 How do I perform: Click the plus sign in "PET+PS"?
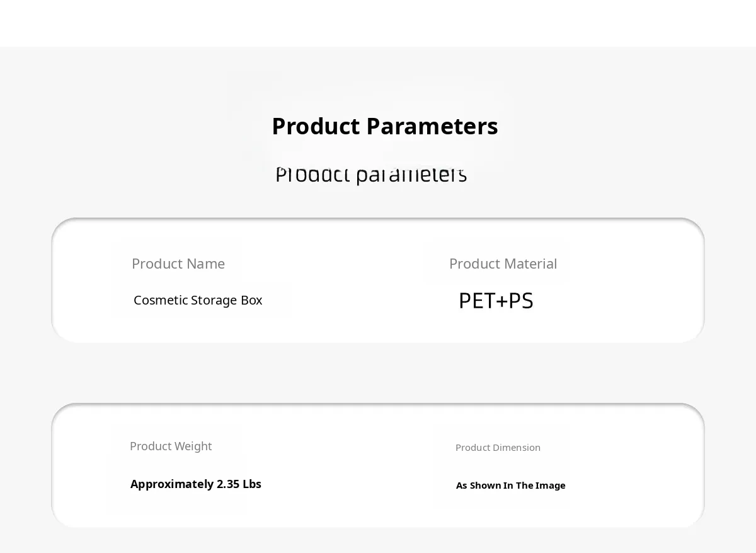[501, 301]
